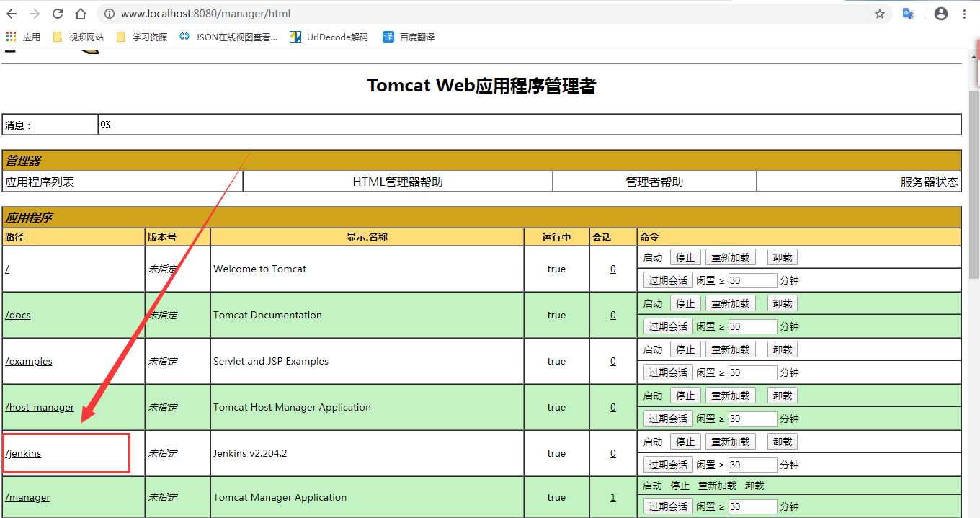Open the 管理者帮助 link
This screenshot has height=518, width=980.
654,182
